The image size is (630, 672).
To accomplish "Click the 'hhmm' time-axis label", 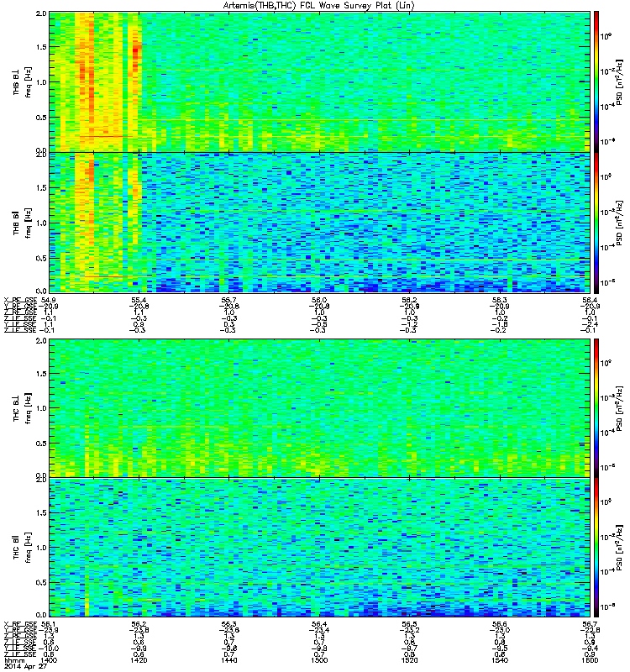I will [15, 660].
